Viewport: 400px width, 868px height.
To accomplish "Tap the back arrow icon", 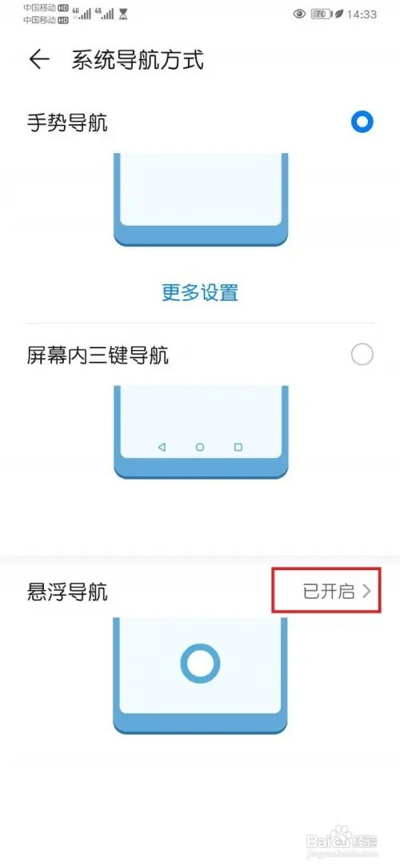I will coord(39,59).
